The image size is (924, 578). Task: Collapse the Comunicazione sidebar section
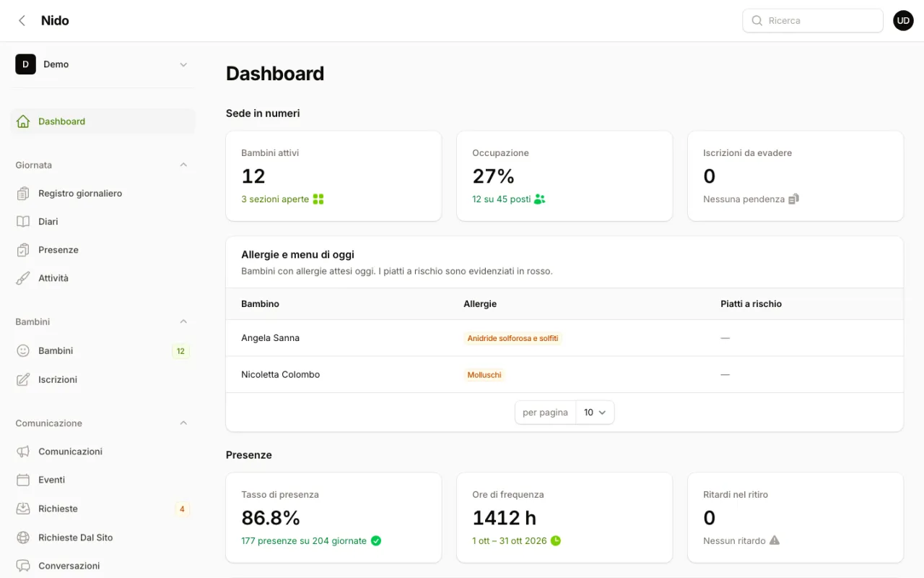pos(183,423)
